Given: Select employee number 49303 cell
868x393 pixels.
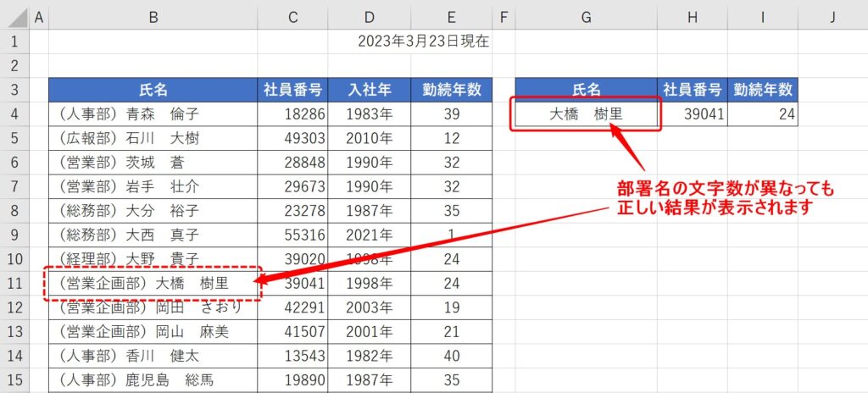Looking at the screenshot, I should click(x=292, y=138).
